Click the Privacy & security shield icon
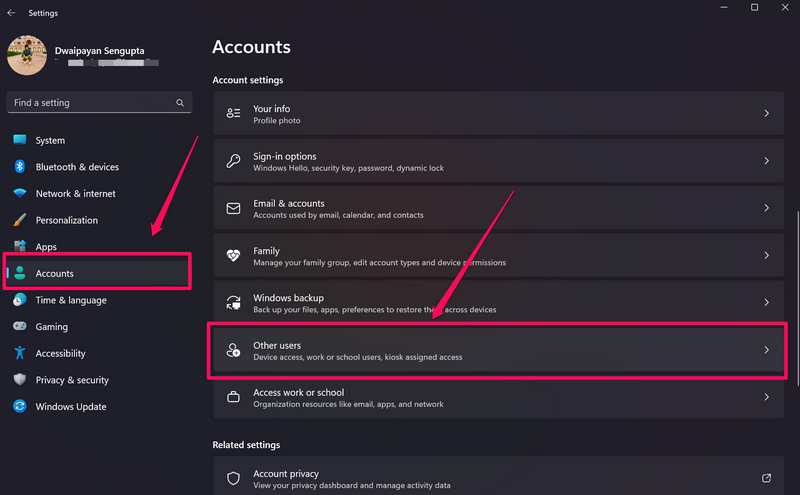Viewport: 800px width, 495px height. (20, 380)
